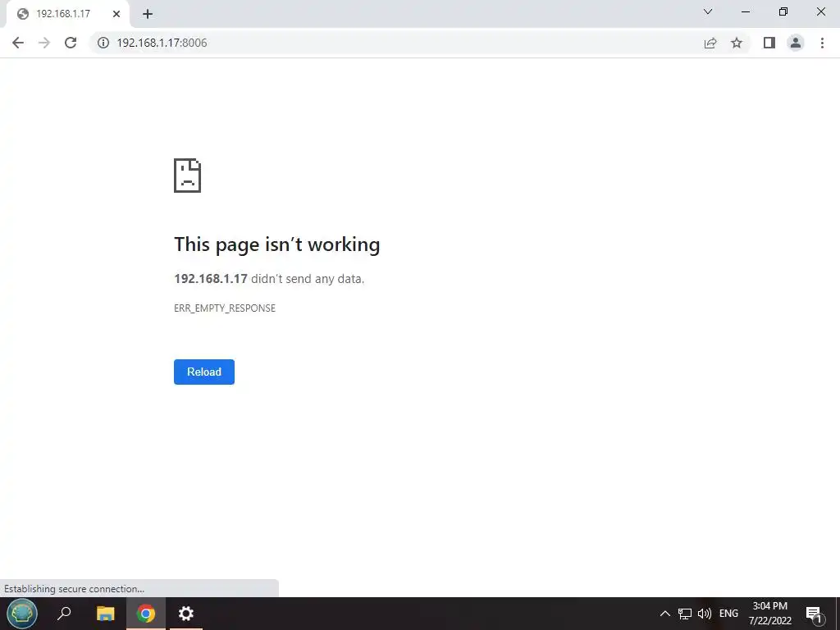Viewport: 840px width, 630px height.
Task: Open Settings gear on the taskbar
Action: 186,614
